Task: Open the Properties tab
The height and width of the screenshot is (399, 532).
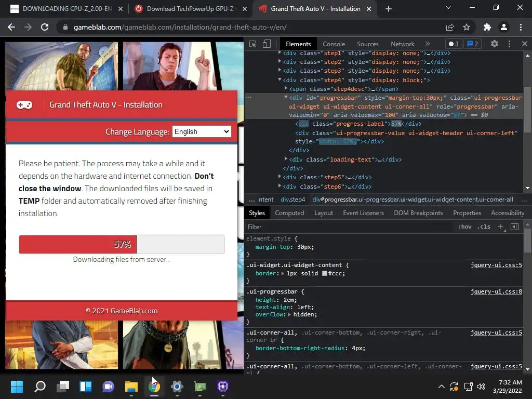Action: click(x=467, y=212)
